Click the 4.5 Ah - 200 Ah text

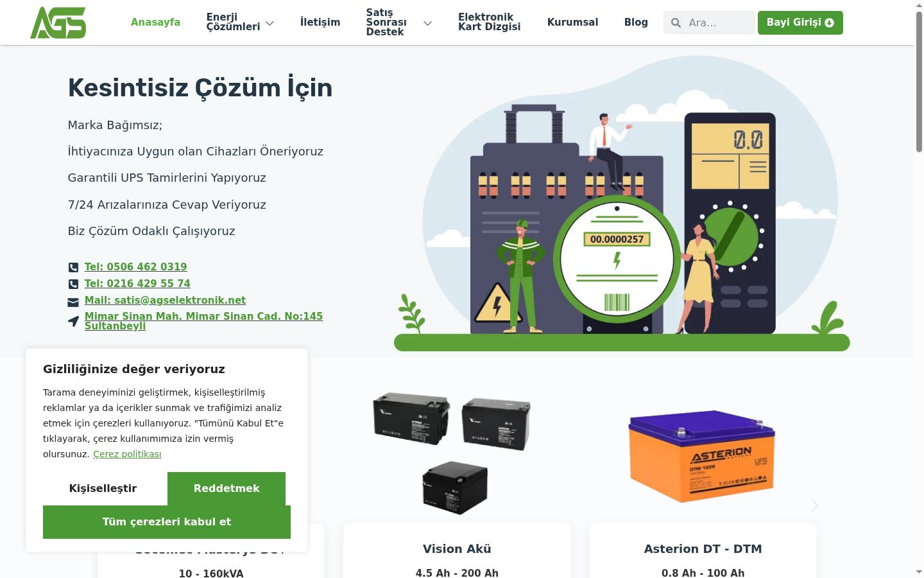point(457,573)
